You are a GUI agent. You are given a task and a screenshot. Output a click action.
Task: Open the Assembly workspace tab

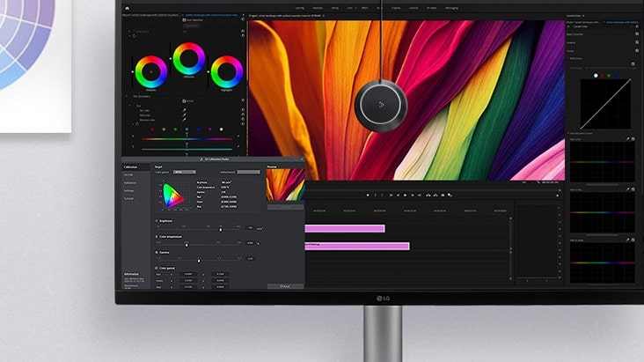pos(318,8)
